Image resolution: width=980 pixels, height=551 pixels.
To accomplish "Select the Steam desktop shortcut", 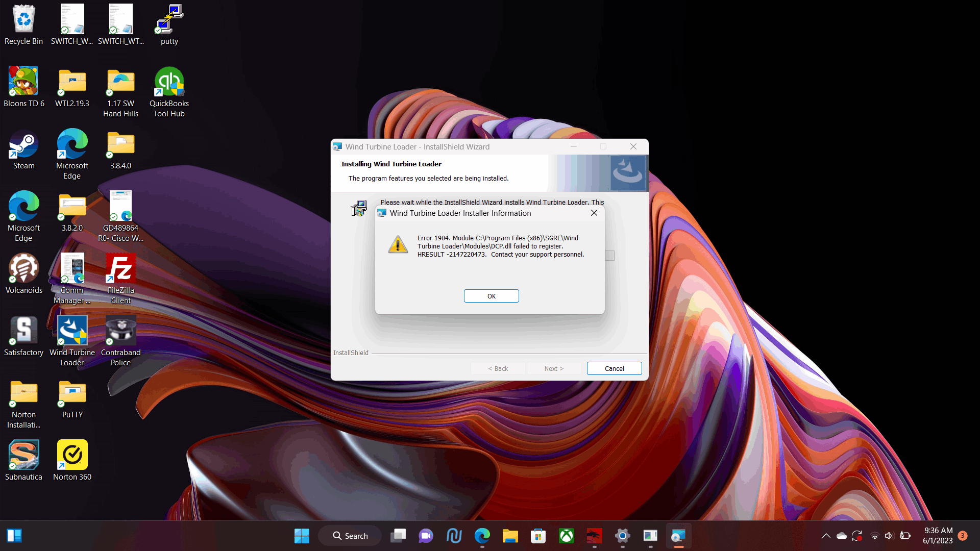I will tap(23, 149).
